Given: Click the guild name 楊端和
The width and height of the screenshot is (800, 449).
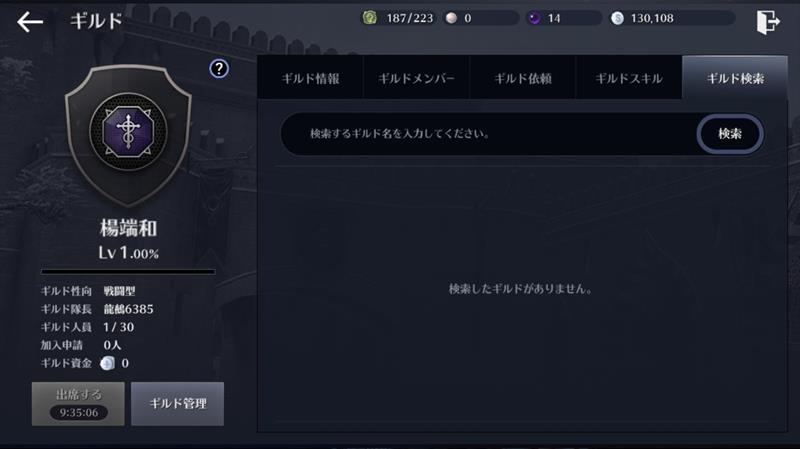Looking at the screenshot, I should click(x=128, y=228).
